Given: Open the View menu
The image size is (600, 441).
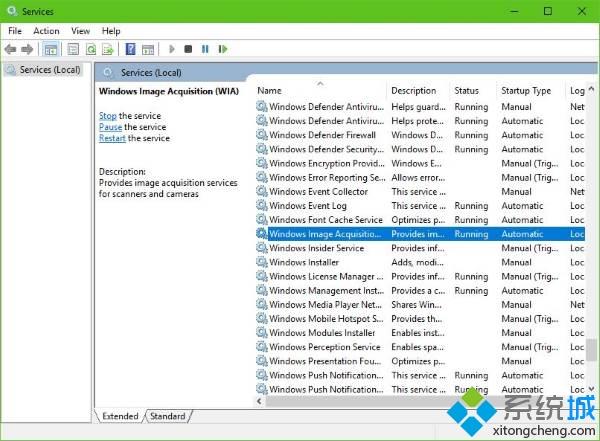Looking at the screenshot, I should click(x=80, y=31).
